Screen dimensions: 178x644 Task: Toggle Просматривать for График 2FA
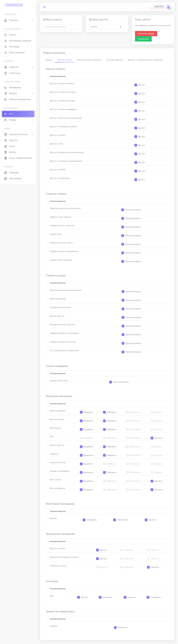(123, 235)
